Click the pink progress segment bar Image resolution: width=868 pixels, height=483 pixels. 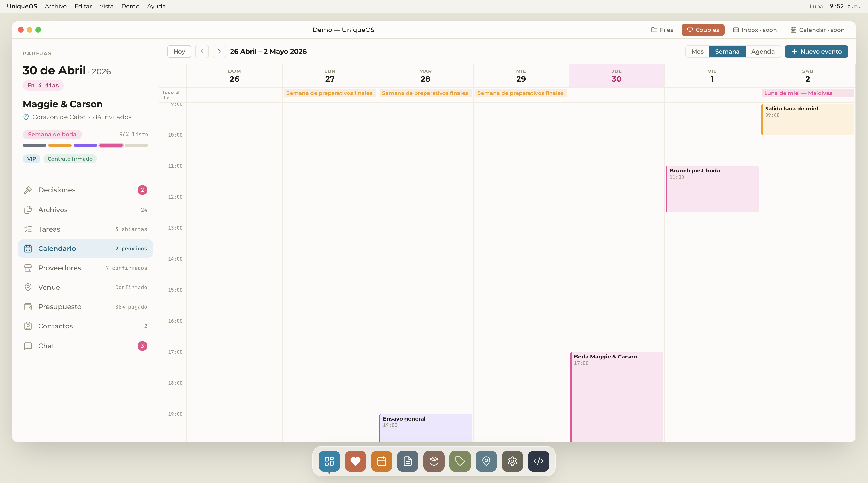pos(111,145)
